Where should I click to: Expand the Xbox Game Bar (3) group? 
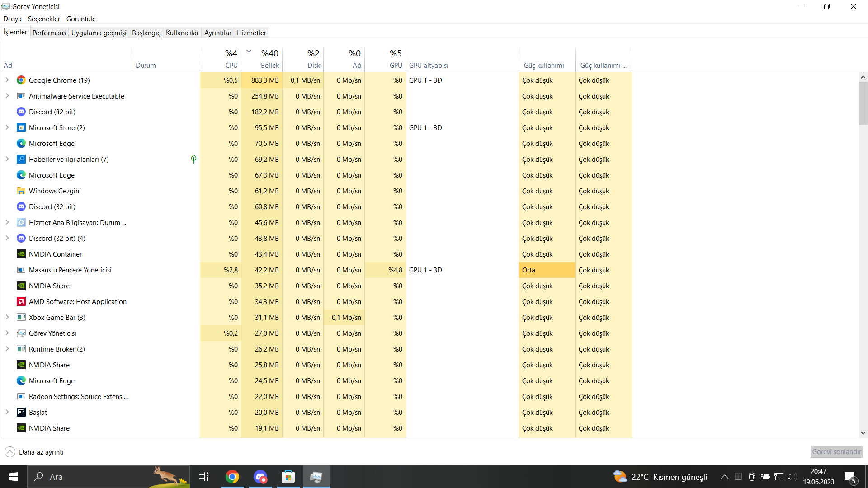tap(7, 317)
